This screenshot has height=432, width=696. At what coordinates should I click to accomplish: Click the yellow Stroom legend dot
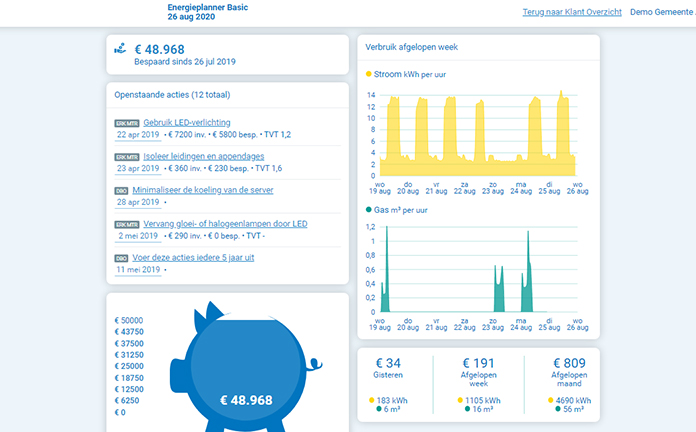coord(368,74)
